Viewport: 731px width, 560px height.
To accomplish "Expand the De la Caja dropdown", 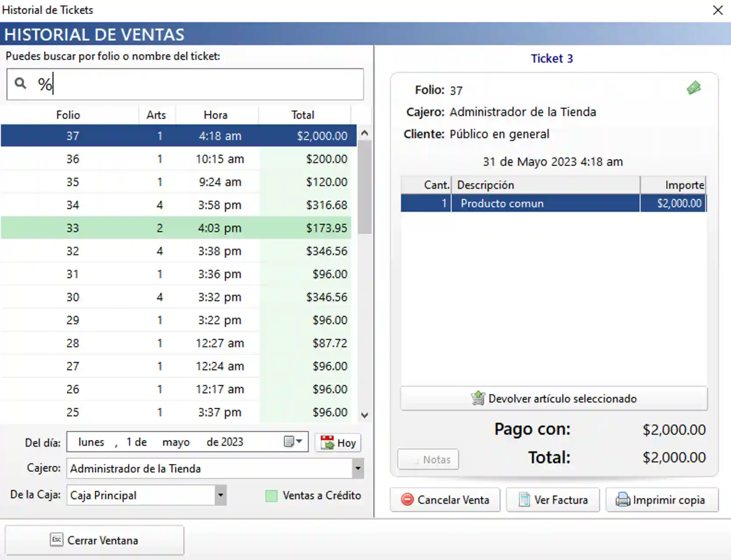I will coord(221,495).
